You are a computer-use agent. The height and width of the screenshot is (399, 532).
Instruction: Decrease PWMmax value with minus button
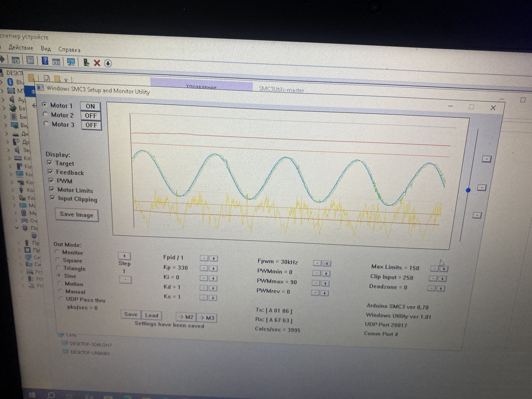316,283
